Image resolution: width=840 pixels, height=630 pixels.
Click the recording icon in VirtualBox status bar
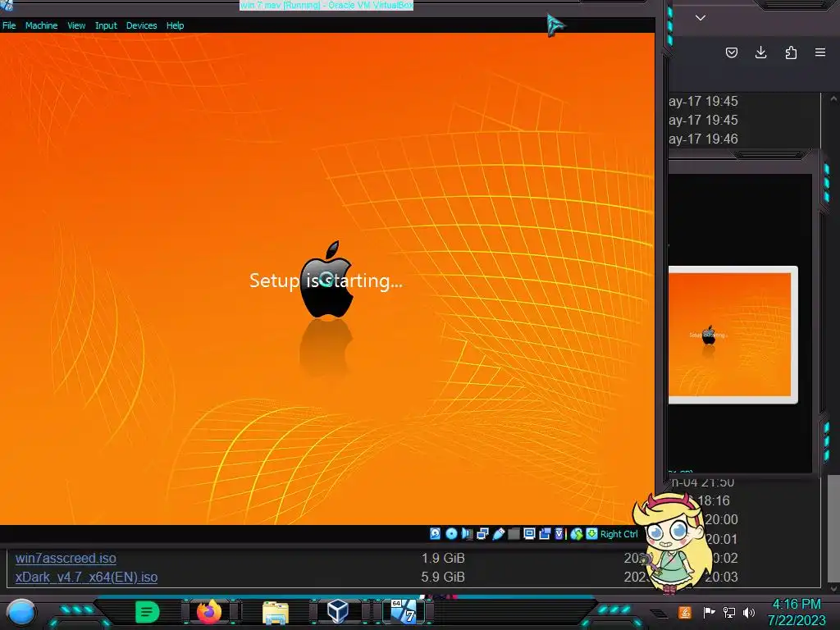click(x=545, y=533)
